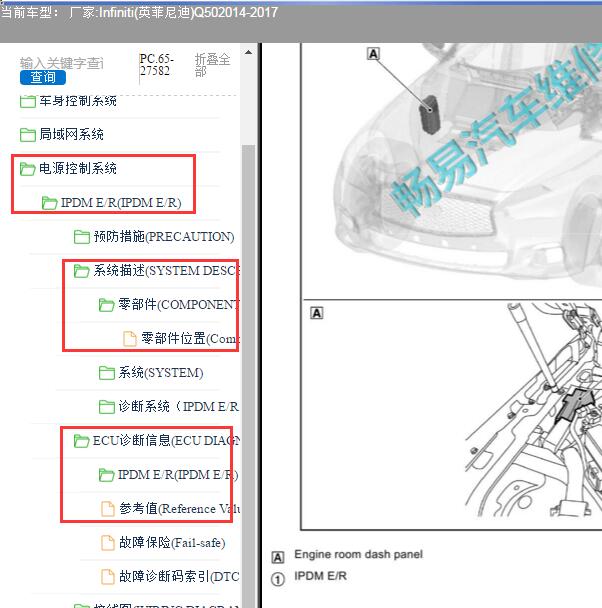The height and width of the screenshot is (608, 602).
Task: Collapse folder icon of IPDM E/R(IPDM E/R) under 电源控制系统
Action: click(49, 203)
